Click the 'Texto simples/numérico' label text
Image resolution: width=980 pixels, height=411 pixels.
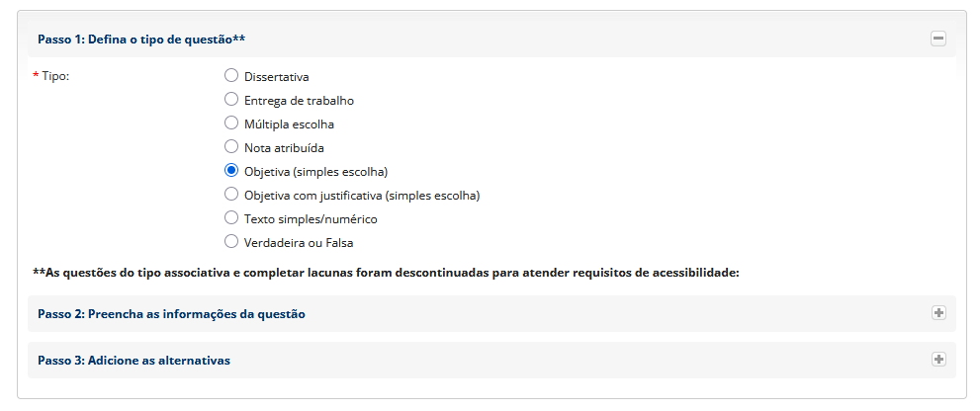pos(311,219)
